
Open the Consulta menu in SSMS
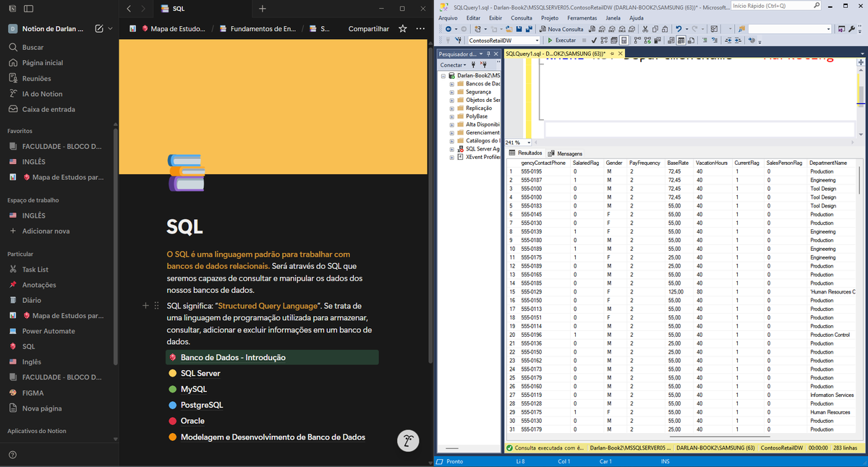pos(521,18)
